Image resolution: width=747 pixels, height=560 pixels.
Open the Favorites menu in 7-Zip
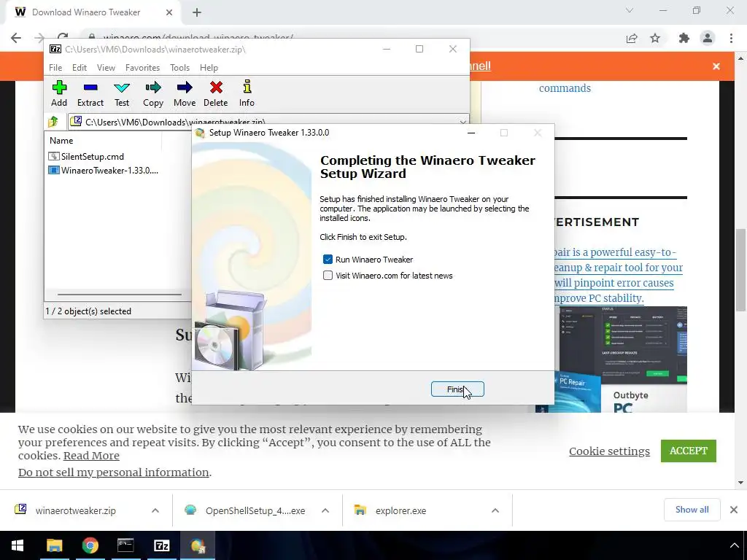click(x=142, y=68)
